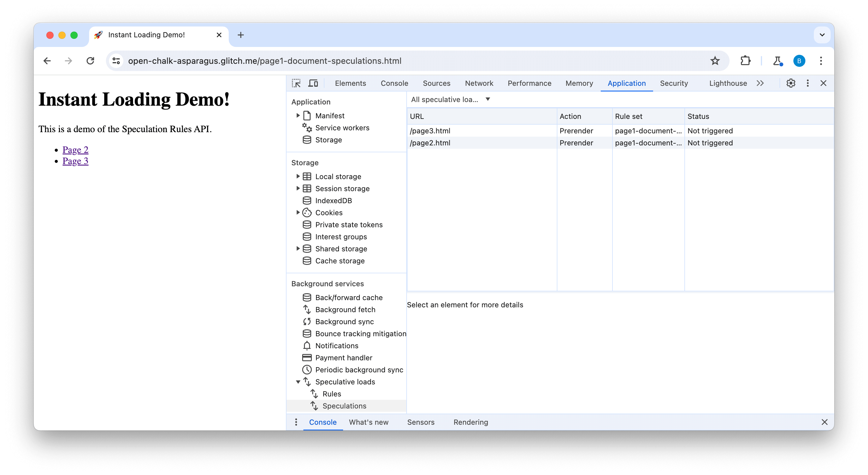The image size is (868, 475).
Task: Select the Notifications icon in sidebar
Action: tap(306, 345)
